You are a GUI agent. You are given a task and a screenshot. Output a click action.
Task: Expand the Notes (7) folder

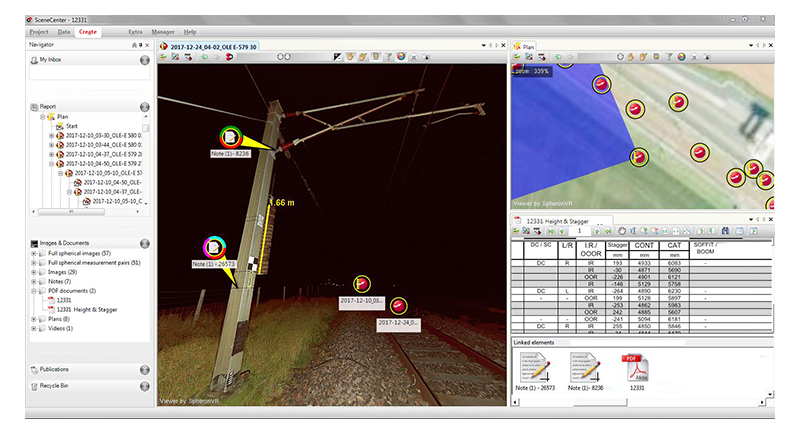(x=35, y=281)
